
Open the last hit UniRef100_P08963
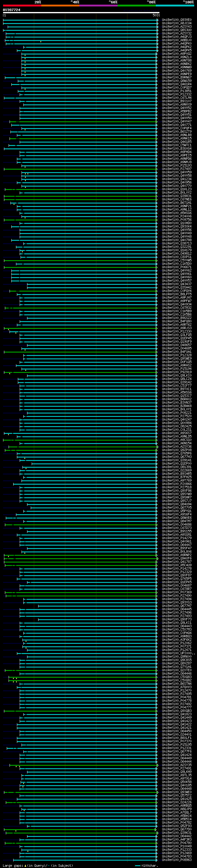click(177, 860)
